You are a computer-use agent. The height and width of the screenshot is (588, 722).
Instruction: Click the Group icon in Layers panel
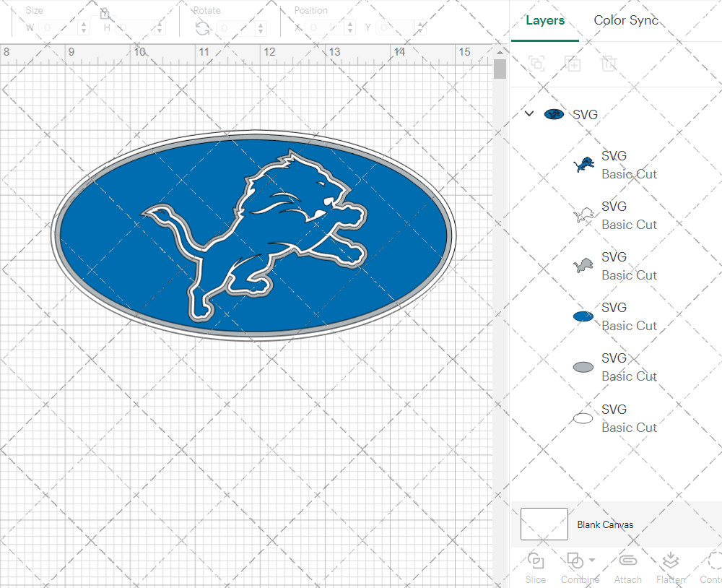[536, 64]
